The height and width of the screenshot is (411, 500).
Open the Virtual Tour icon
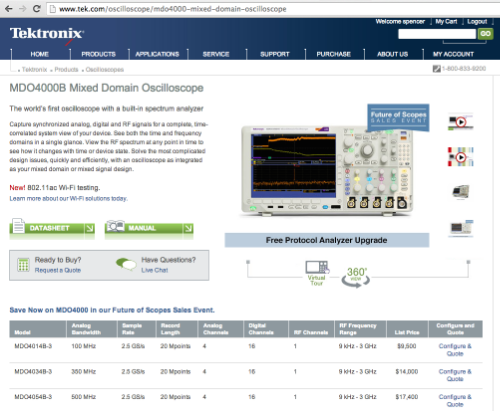[317, 273]
